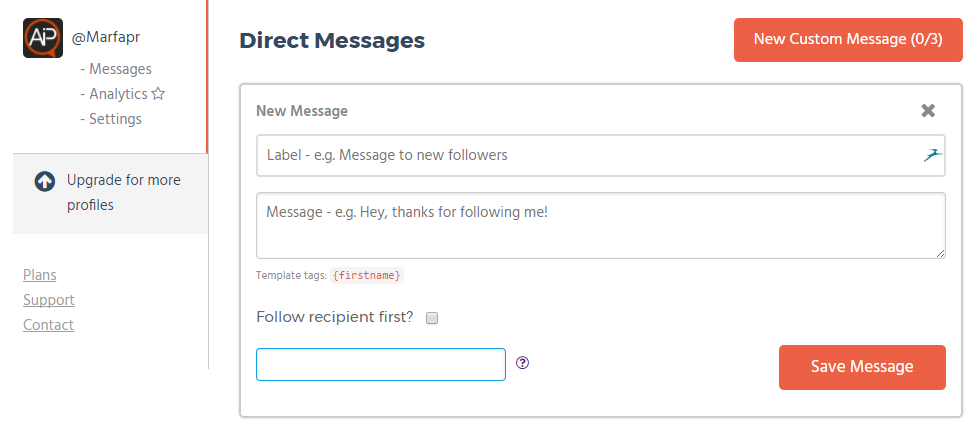Click the bird icon in Label field

[933, 155]
